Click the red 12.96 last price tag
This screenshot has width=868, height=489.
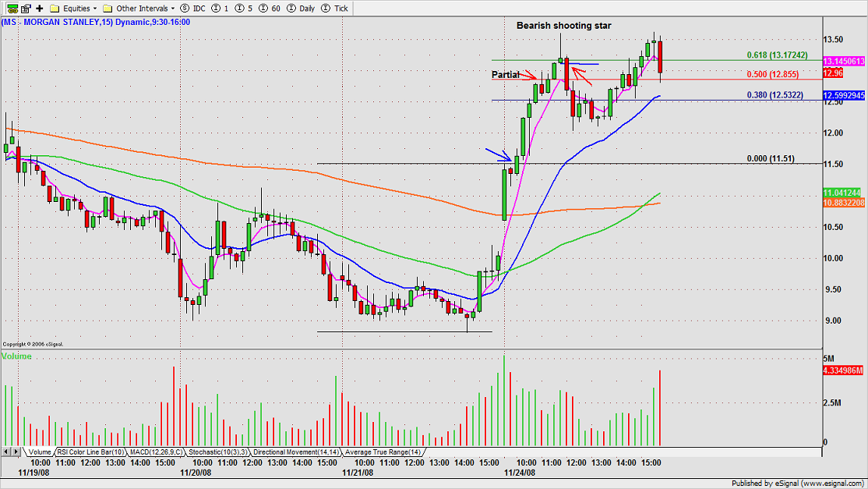pos(833,73)
